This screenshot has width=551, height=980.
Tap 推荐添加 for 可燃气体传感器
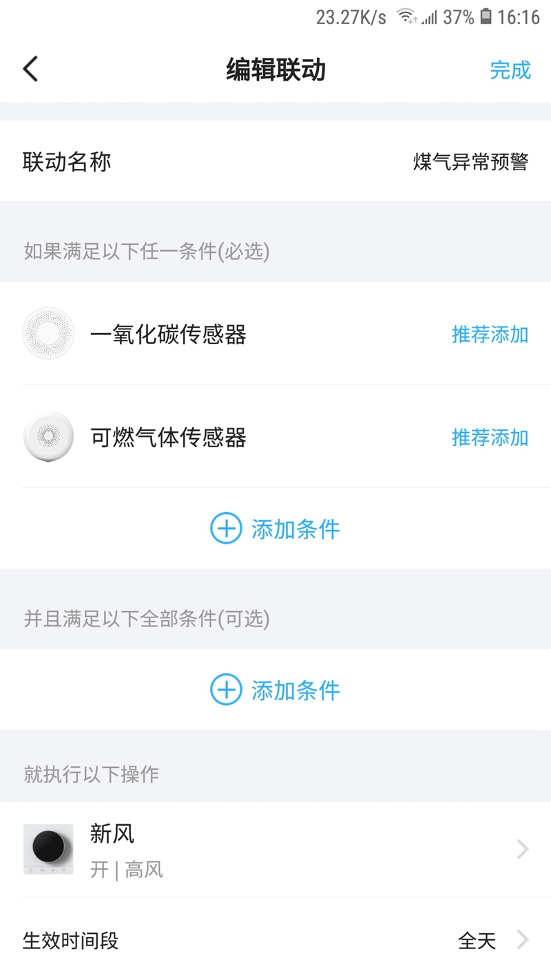490,437
